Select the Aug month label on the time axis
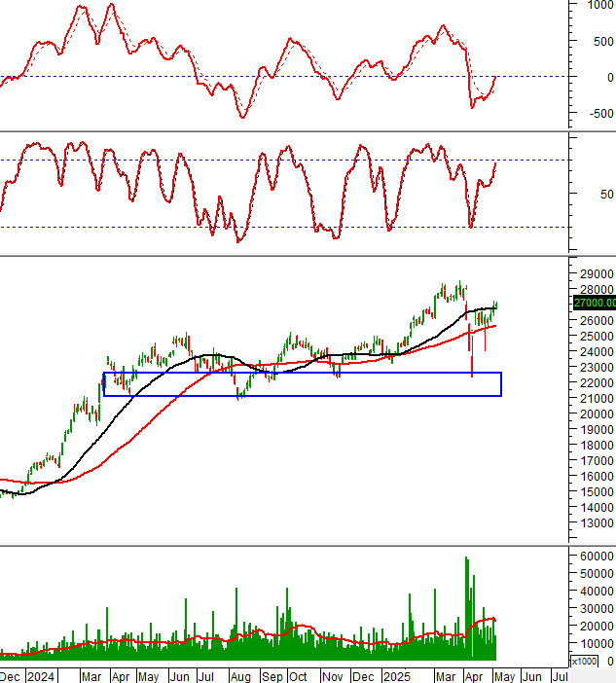The width and height of the screenshot is (616, 683). [x=240, y=677]
